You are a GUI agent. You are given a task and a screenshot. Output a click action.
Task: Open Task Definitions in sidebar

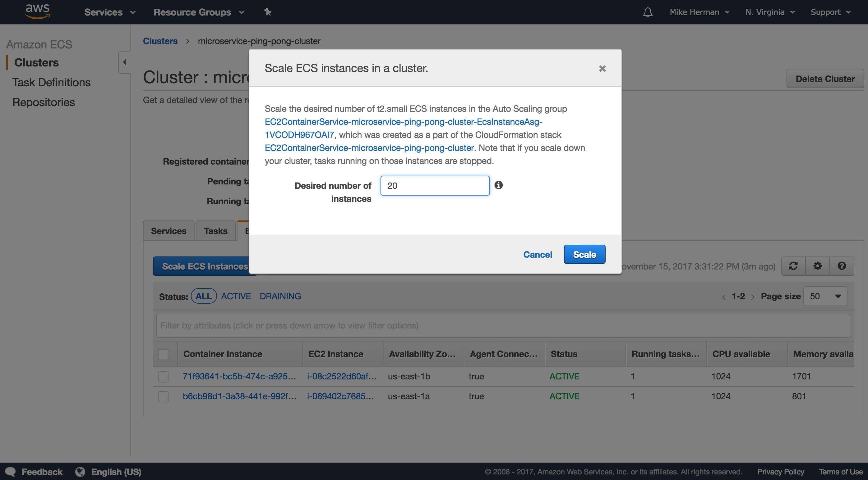[x=52, y=83]
